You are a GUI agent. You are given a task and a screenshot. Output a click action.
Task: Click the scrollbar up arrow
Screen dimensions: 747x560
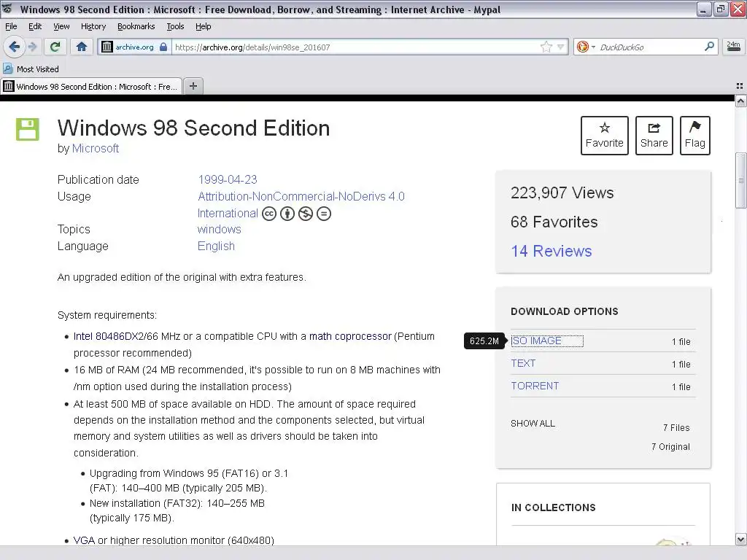(x=741, y=101)
